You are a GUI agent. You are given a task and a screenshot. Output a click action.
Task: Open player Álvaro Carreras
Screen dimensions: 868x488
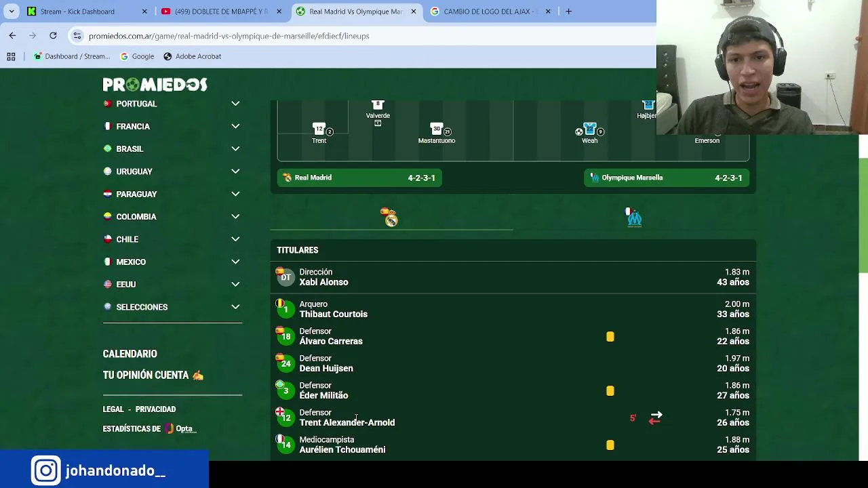[513, 336]
